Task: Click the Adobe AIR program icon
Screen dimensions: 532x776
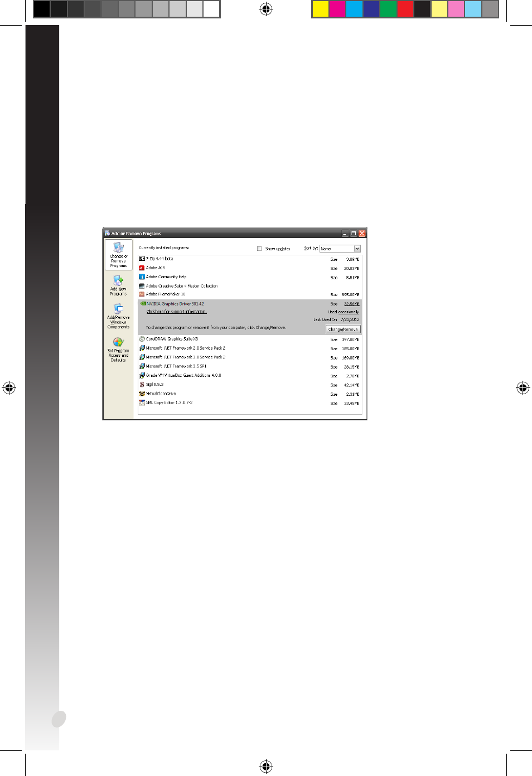Action: (x=142, y=268)
